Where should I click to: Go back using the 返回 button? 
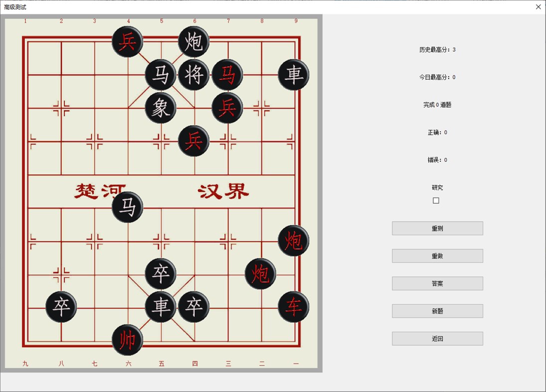(x=437, y=338)
